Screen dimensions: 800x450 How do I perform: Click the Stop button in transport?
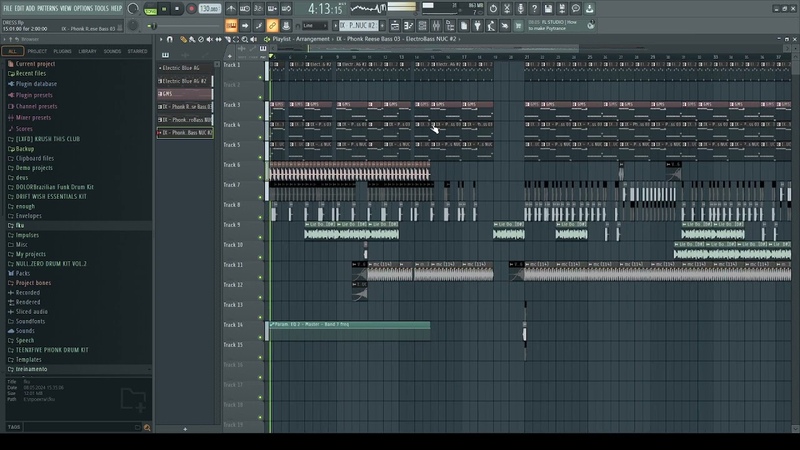(177, 9)
